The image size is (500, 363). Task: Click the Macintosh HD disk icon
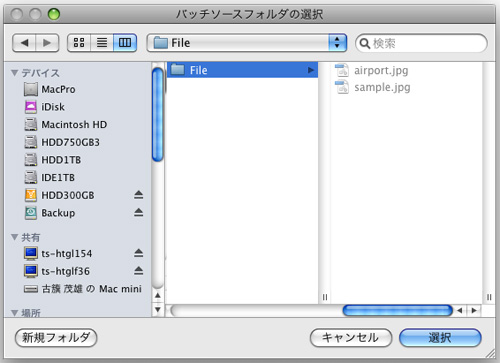[x=31, y=125]
